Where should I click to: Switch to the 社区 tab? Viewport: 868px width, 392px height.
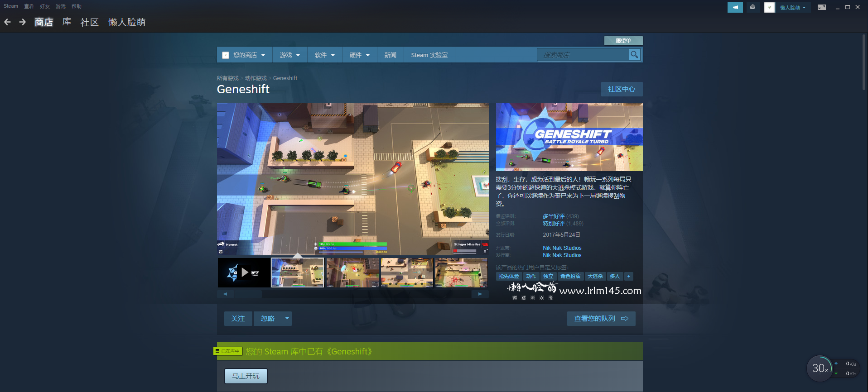[90, 22]
